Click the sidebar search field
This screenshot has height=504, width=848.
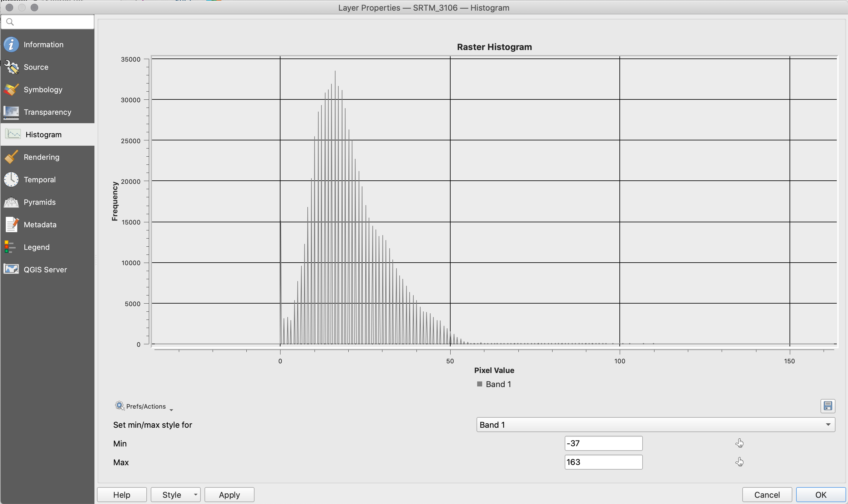(x=48, y=22)
